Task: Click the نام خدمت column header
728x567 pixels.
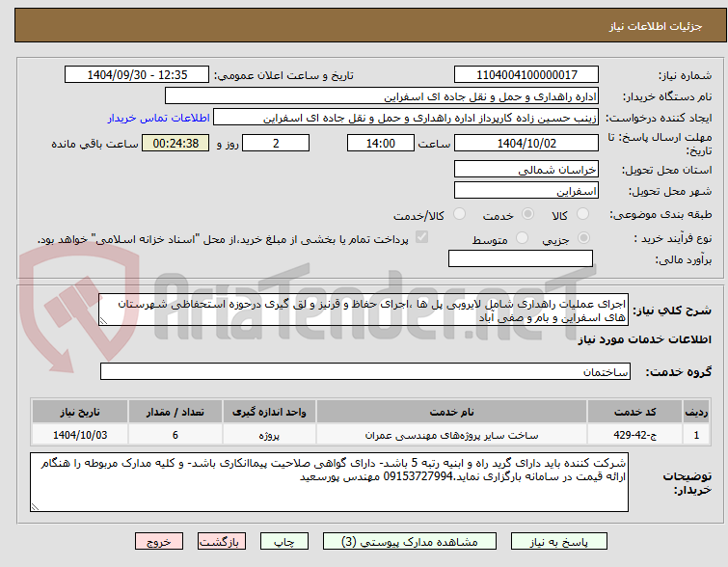Action: (x=452, y=412)
